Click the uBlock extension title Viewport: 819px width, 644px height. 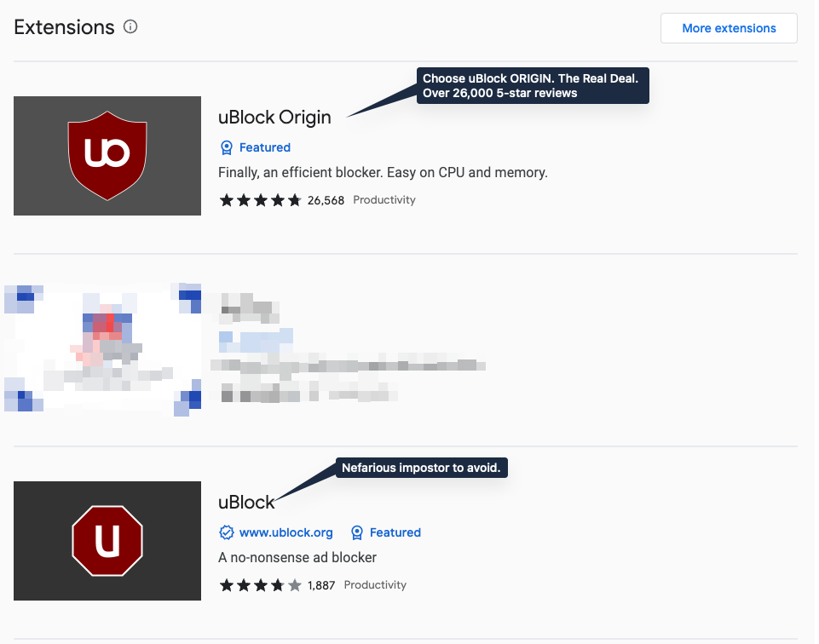pyautogui.click(x=246, y=502)
